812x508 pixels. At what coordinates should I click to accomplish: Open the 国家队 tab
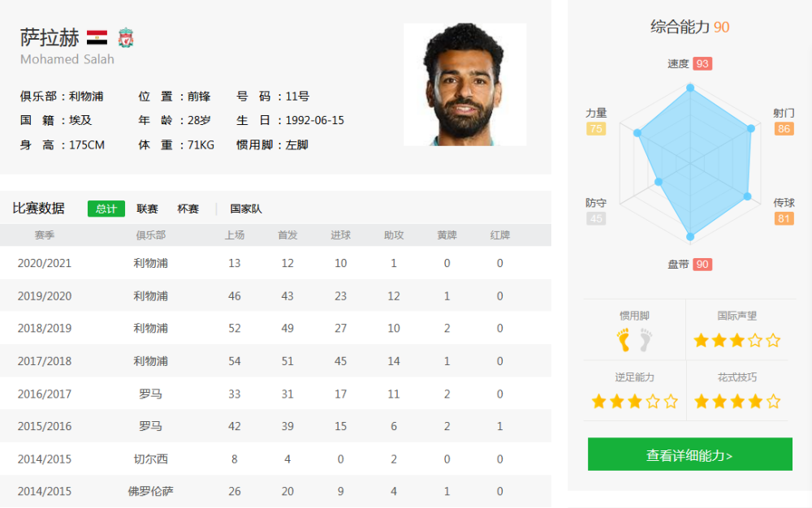click(246, 209)
